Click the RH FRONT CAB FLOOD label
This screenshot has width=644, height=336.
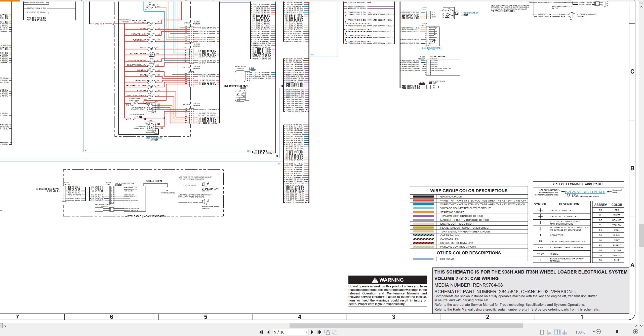click(586, 14)
